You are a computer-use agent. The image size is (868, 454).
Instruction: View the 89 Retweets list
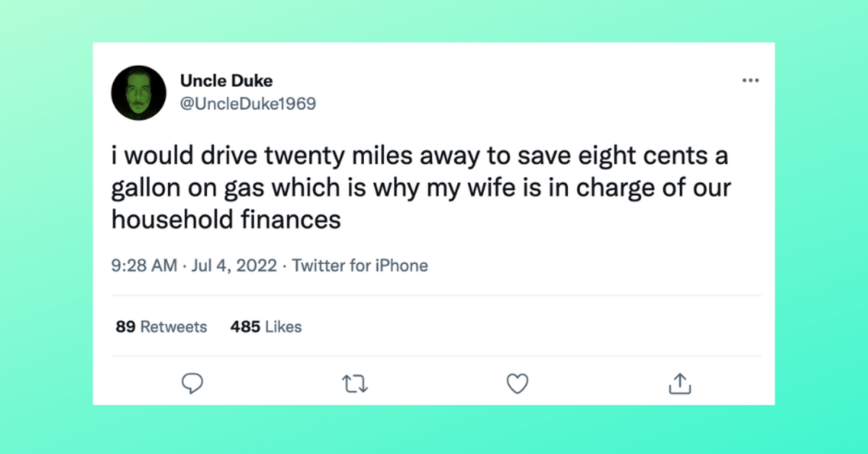tap(161, 327)
